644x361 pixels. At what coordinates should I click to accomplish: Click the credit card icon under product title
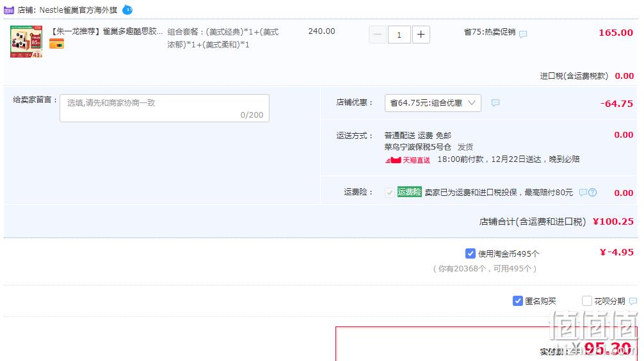tap(57, 44)
